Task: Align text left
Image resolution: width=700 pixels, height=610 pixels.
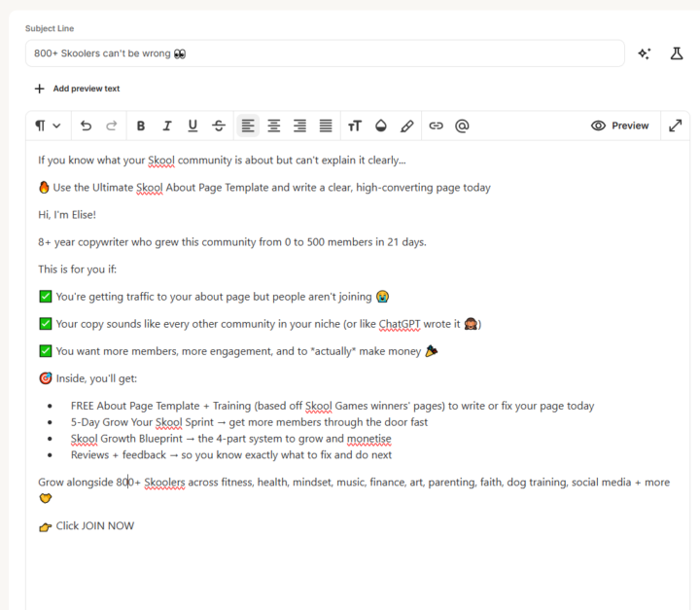Action: pos(248,126)
